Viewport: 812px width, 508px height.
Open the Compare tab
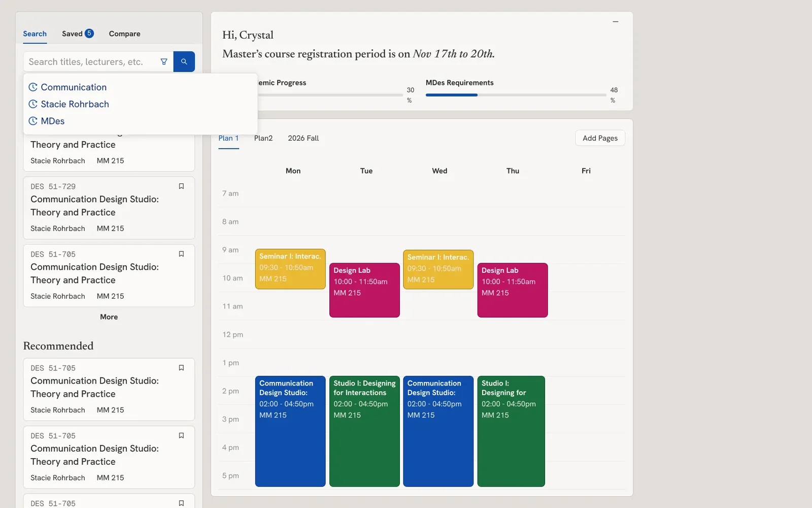(124, 34)
